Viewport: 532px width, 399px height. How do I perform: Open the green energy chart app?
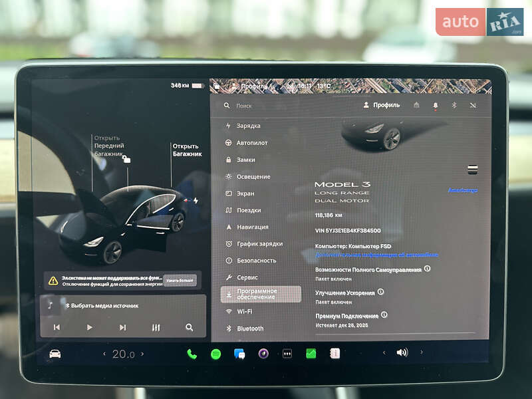point(311,353)
